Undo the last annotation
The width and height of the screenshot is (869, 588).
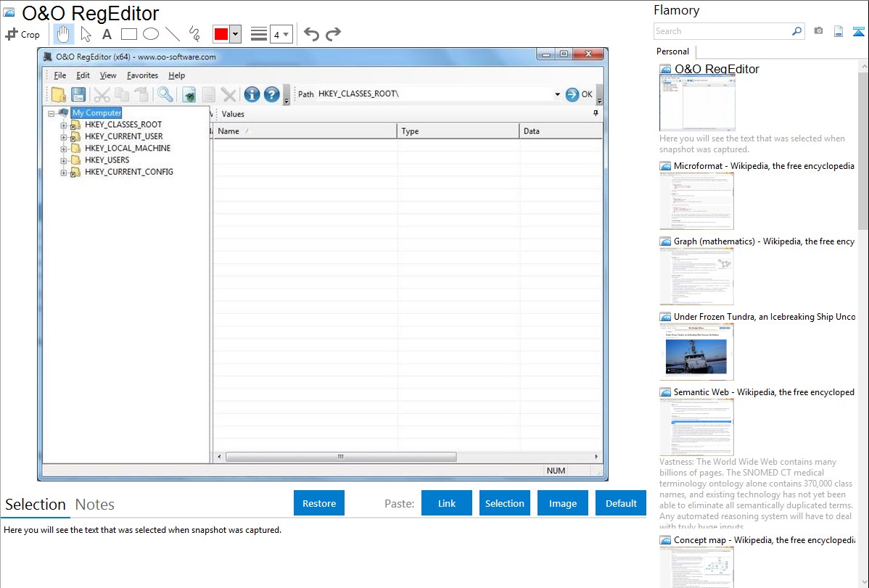(x=311, y=34)
